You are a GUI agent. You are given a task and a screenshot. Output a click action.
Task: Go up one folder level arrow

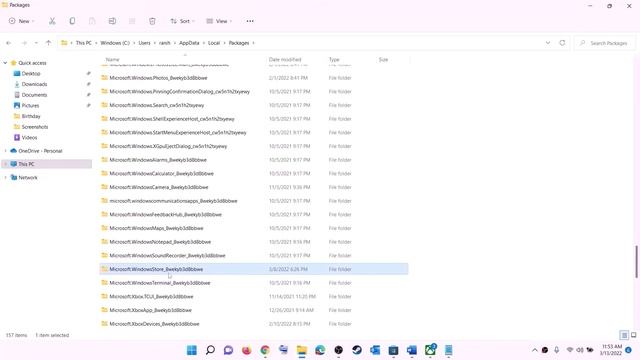(x=49, y=43)
